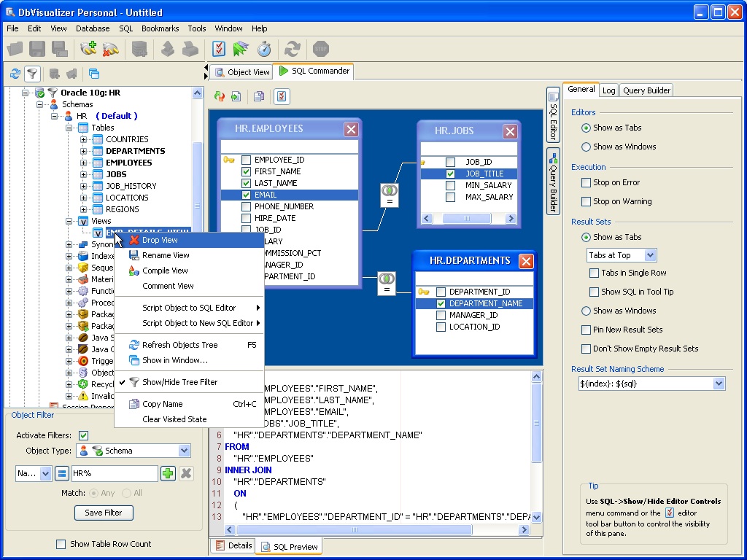This screenshot has height=560, width=747.
Task: Reload objects tree using blue refresh icon
Action: click(x=15, y=74)
